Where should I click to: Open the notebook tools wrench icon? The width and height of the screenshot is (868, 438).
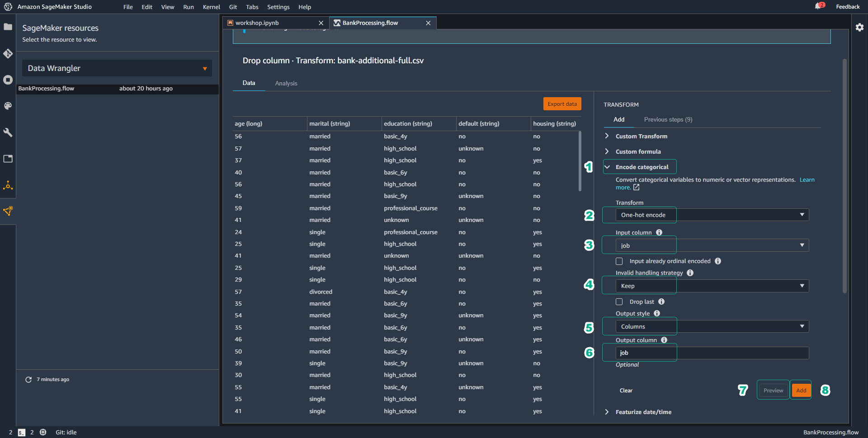(8, 132)
